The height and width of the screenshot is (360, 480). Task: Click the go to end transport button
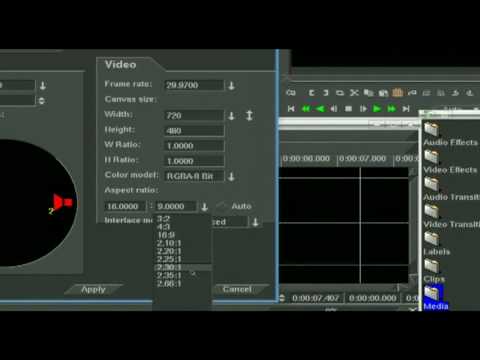click(x=406, y=109)
